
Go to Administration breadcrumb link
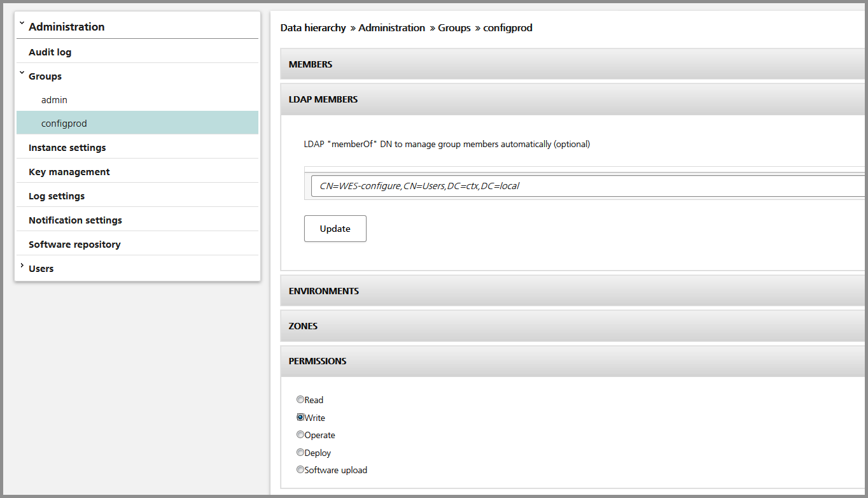click(x=391, y=28)
